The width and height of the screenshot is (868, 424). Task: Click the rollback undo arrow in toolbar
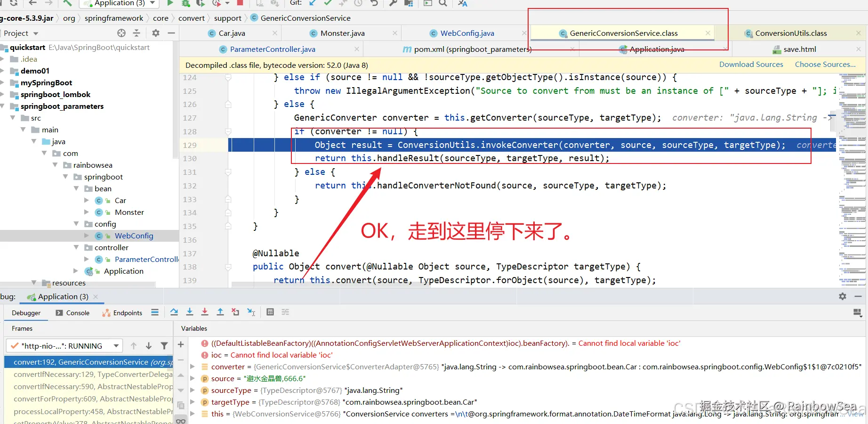[374, 3]
